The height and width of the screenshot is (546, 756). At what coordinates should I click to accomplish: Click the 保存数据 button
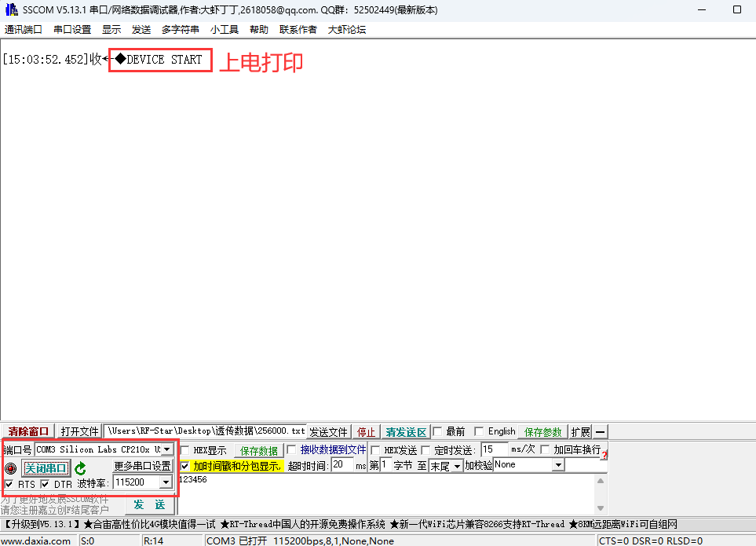click(259, 450)
